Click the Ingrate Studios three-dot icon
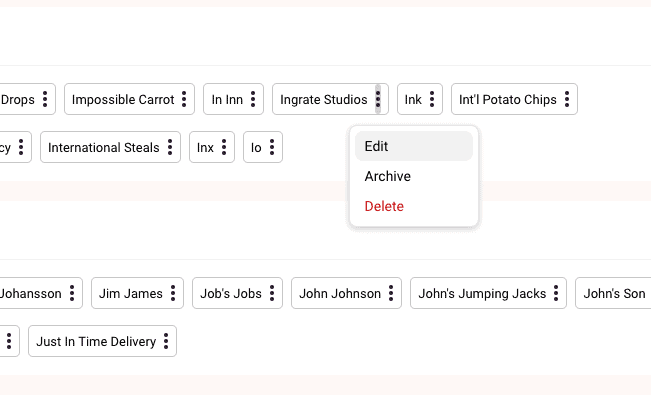Viewport: 651px width, 410px height. (x=378, y=100)
